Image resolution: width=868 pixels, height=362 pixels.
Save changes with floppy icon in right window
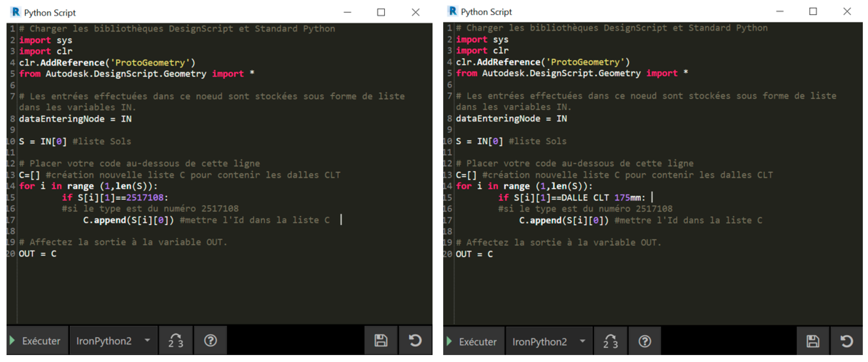click(x=813, y=342)
